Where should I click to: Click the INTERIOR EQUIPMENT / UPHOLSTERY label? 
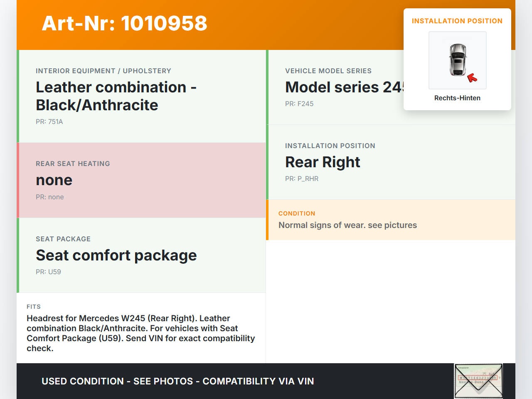[x=103, y=71]
